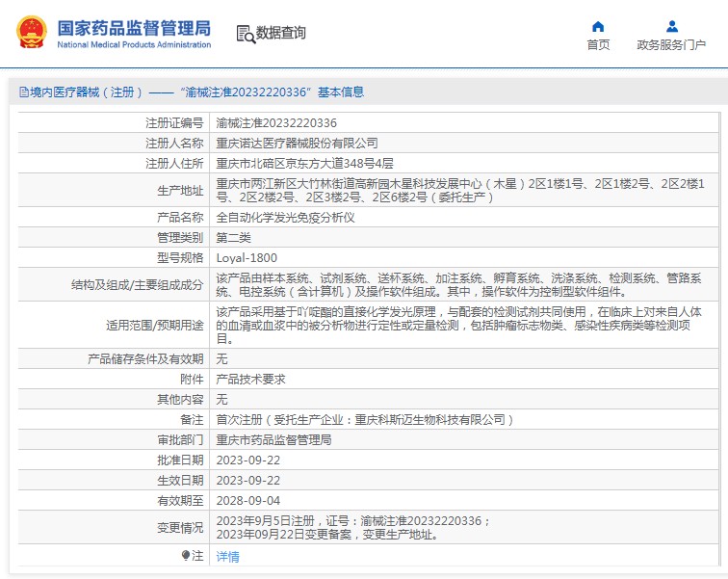Go to 首页 text link

pyautogui.click(x=598, y=44)
